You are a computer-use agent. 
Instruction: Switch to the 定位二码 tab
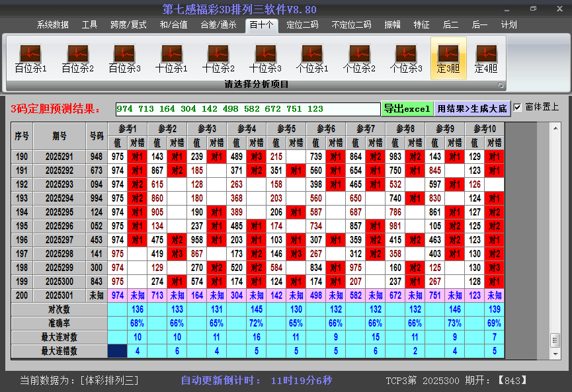[302, 25]
